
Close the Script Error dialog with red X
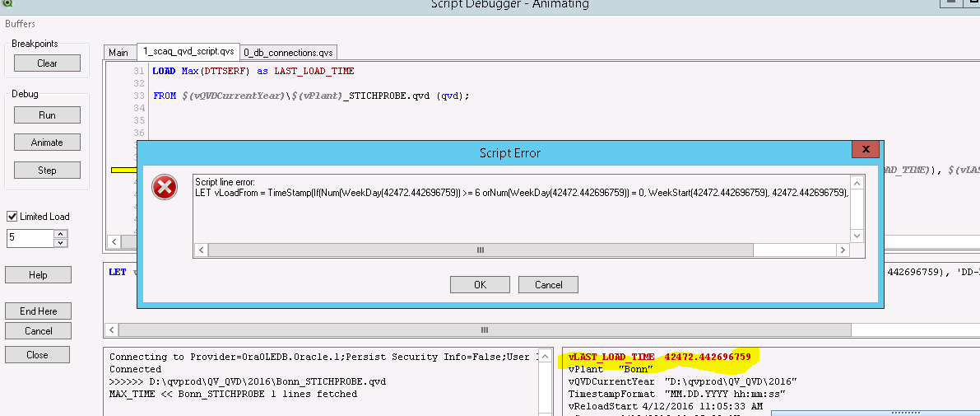point(865,149)
